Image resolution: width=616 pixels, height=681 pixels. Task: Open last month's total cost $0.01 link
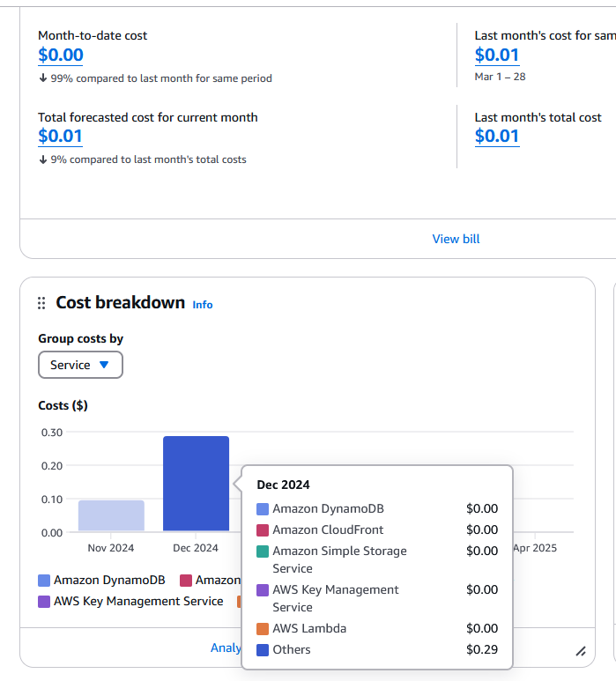click(x=496, y=137)
